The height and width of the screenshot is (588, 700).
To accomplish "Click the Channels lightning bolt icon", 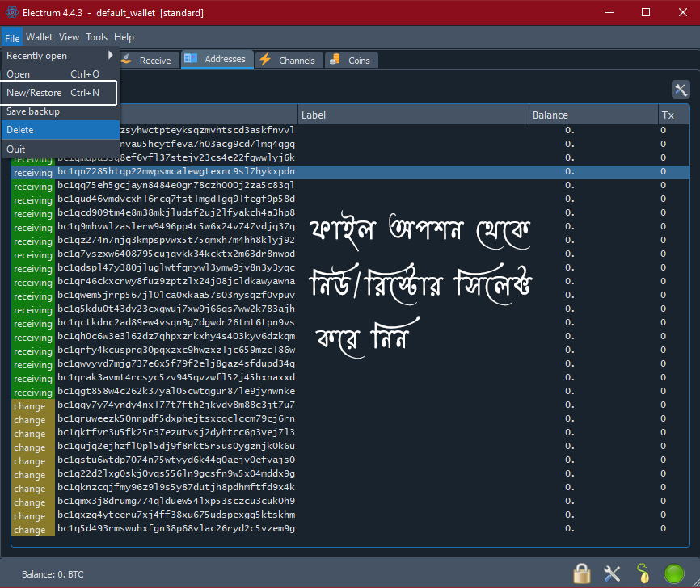I will [x=265, y=60].
